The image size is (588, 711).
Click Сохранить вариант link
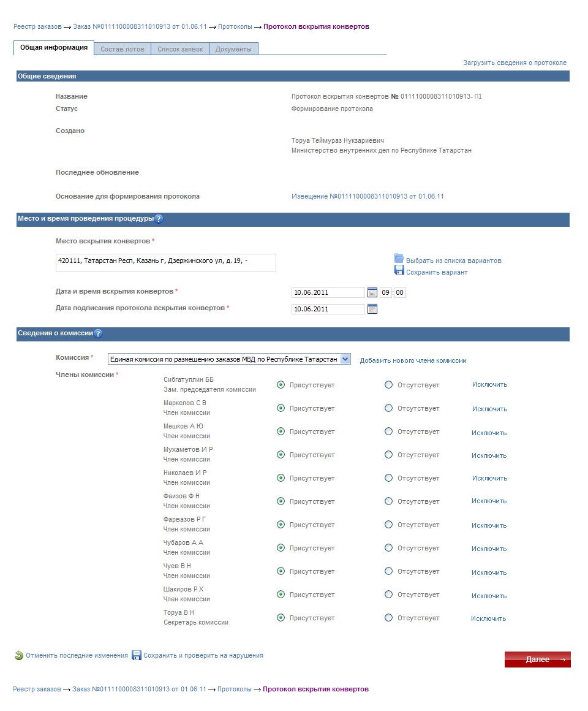tap(437, 273)
